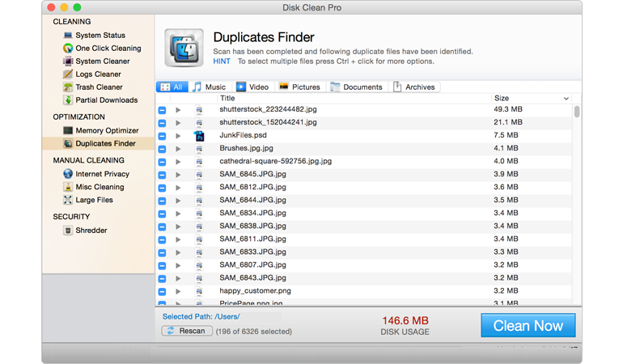Uncheck the JunkFiles.psd selection box
The image size is (623, 364).
[x=163, y=136]
